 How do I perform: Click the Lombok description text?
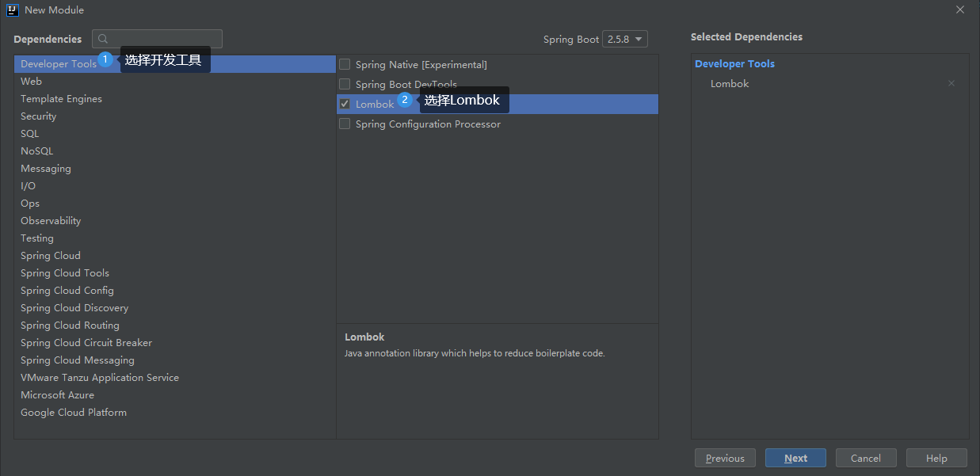475,353
